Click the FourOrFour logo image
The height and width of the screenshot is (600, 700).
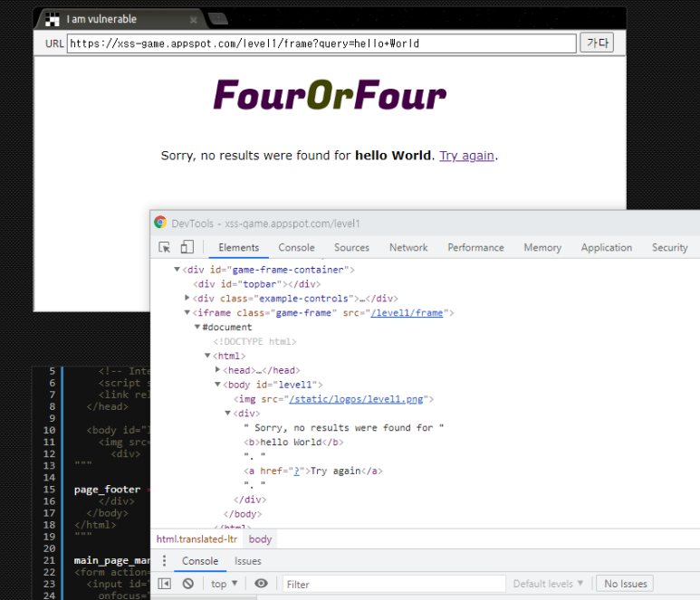(330, 95)
